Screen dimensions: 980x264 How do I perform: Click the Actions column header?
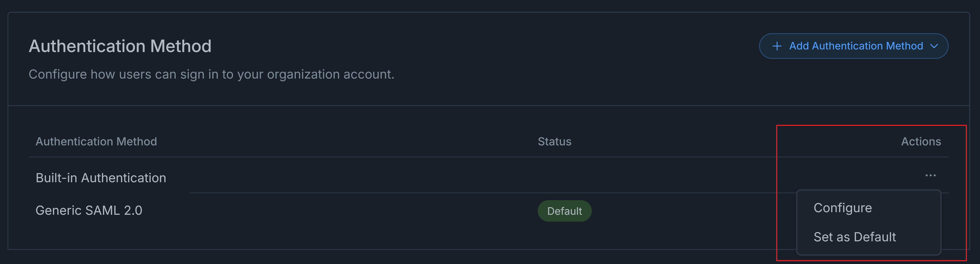(921, 142)
